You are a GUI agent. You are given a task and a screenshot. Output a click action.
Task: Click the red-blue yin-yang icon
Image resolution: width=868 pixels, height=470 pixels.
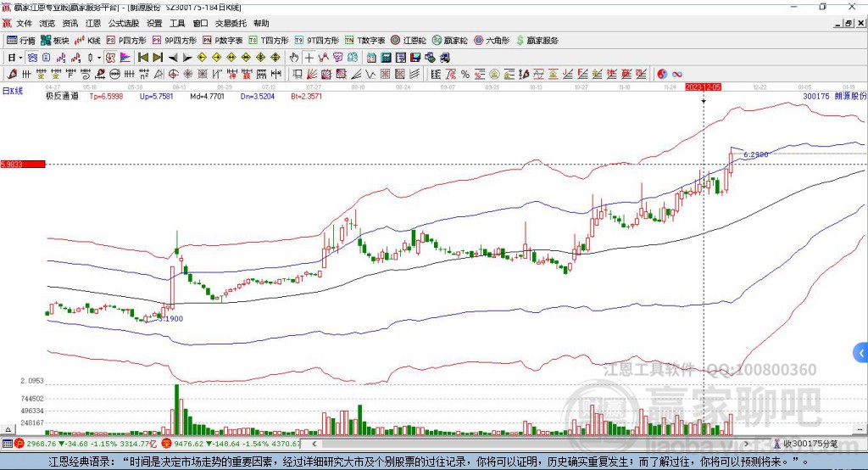click(662, 74)
